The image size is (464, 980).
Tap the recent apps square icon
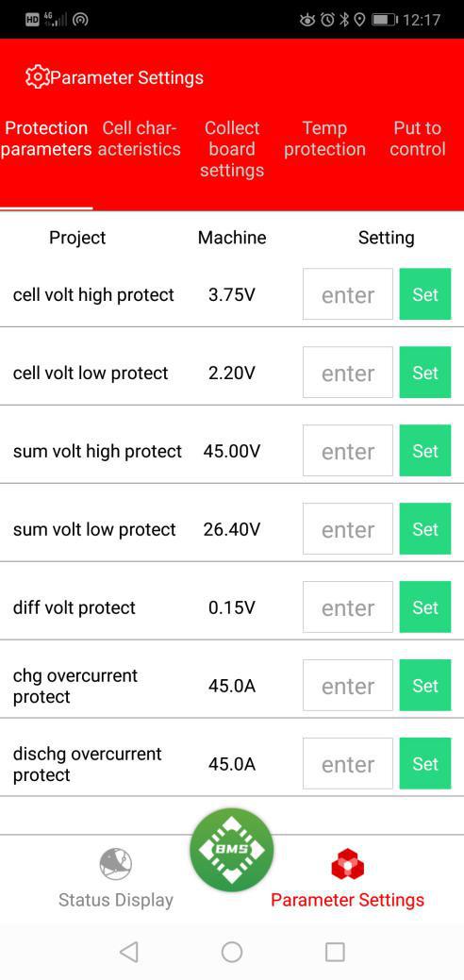click(335, 952)
